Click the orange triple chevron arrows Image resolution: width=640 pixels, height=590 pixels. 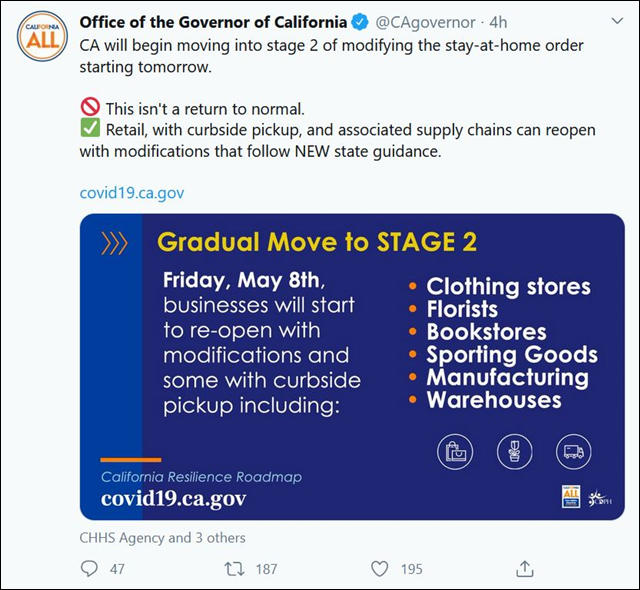[x=114, y=243]
